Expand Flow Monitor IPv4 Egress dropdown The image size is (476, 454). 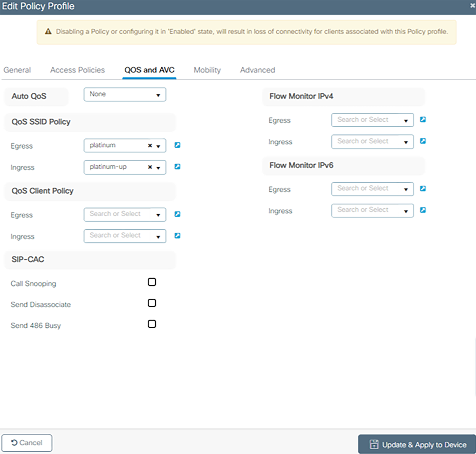[406, 120]
